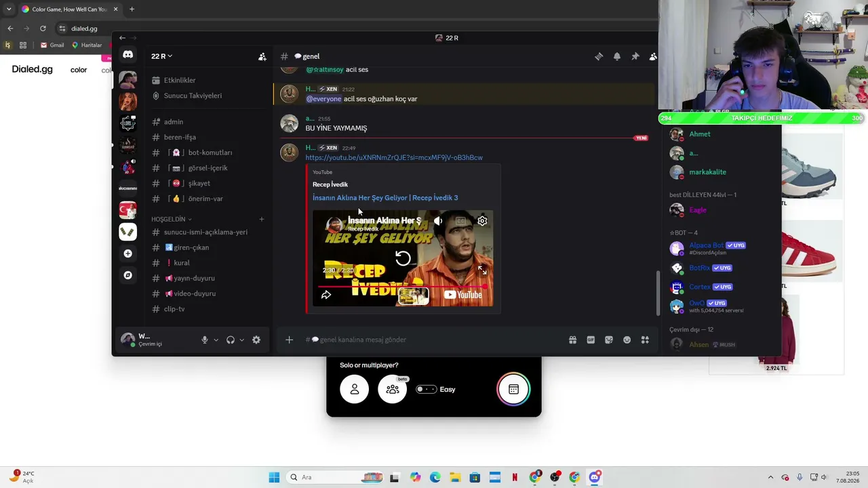This screenshot has width=868, height=488.
Task: Toggle closed captions on YouTube embed
Action: coord(461,220)
